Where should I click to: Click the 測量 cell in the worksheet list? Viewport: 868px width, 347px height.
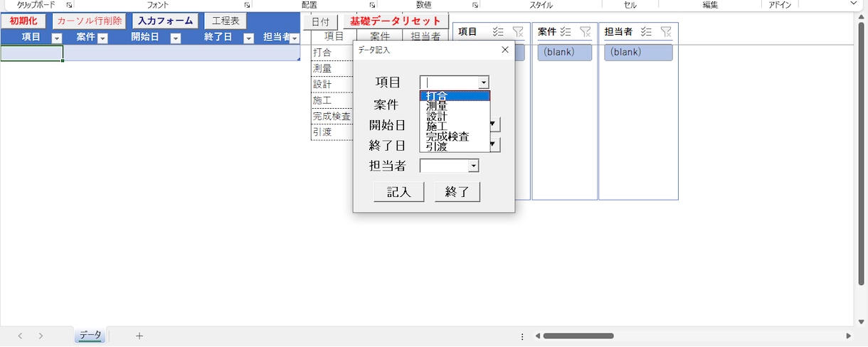coord(333,68)
